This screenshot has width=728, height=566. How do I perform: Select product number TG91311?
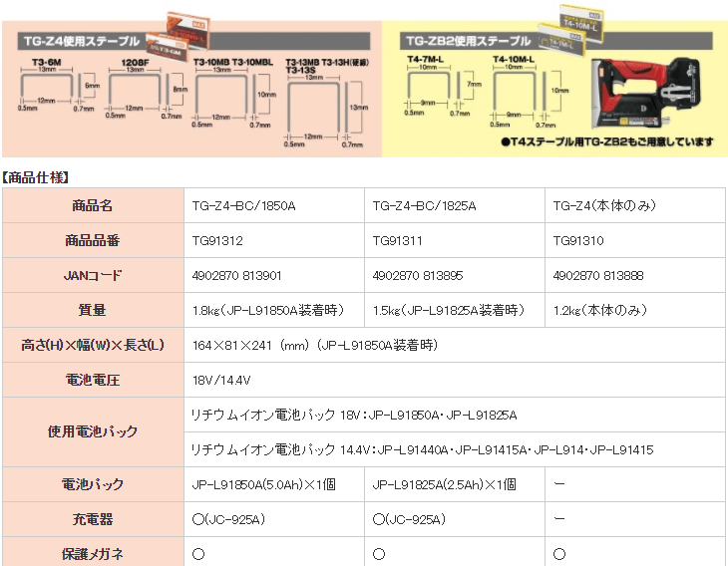tap(398, 240)
